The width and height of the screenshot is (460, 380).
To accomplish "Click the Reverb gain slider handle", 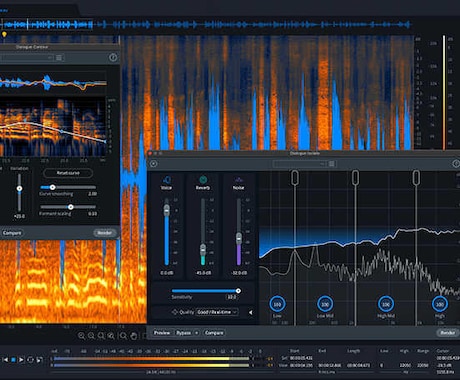I will (x=203, y=250).
